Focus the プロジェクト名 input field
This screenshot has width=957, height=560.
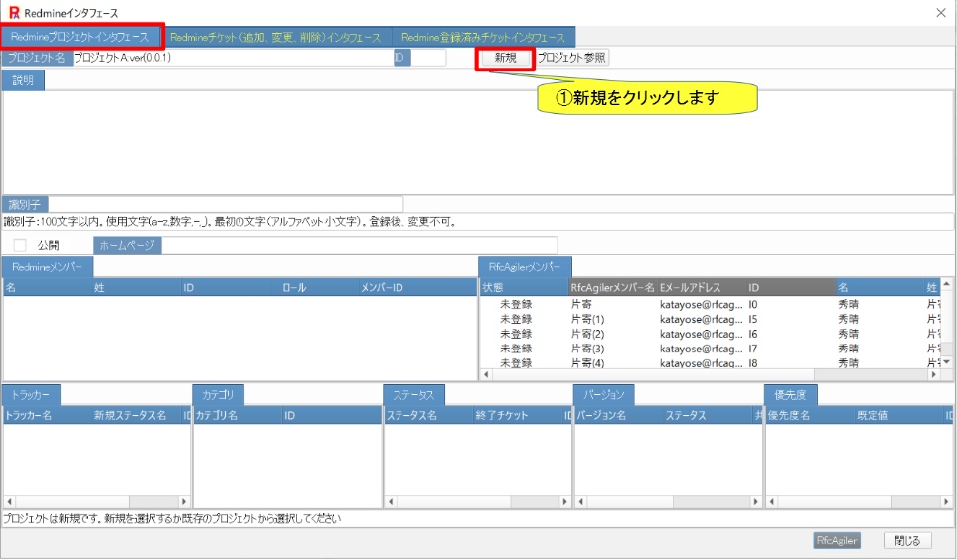click(x=233, y=58)
